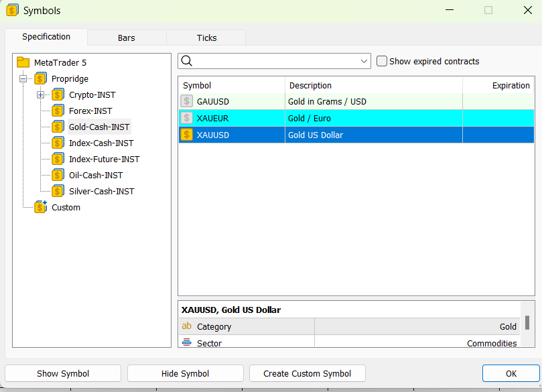Select the Silver-Cash-INST tree item
This screenshot has width=542, height=392.
pos(102,191)
